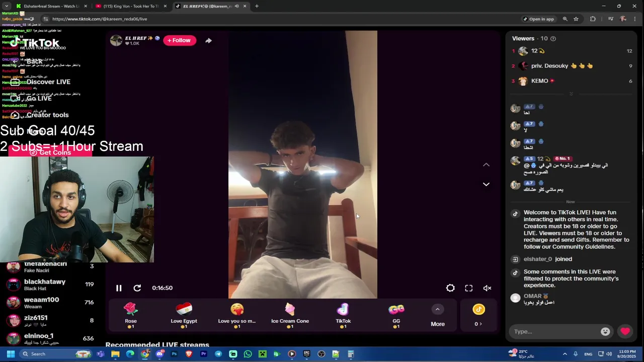This screenshot has height=362, width=644.
Task: Click the Get Coins button
Action: (x=50, y=152)
